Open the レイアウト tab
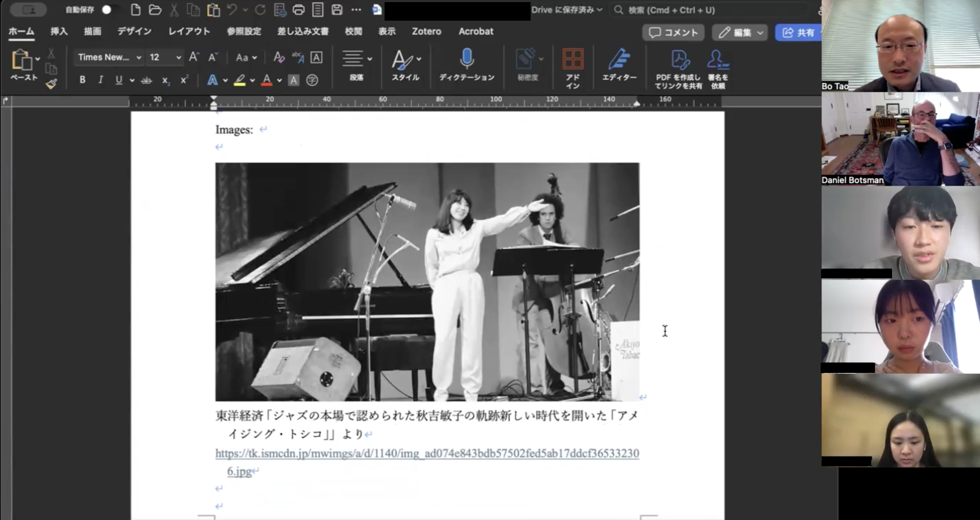980x520 pixels. pyautogui.click(x=189, y=32)
